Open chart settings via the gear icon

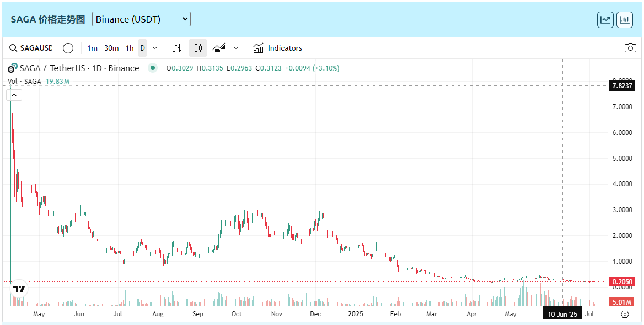pos(625,315)
